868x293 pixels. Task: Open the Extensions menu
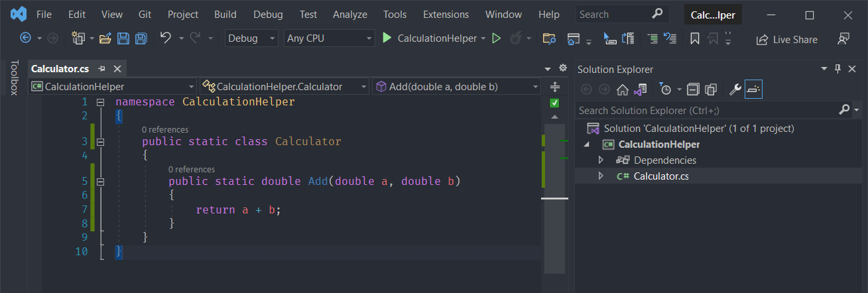pos(446,15)
